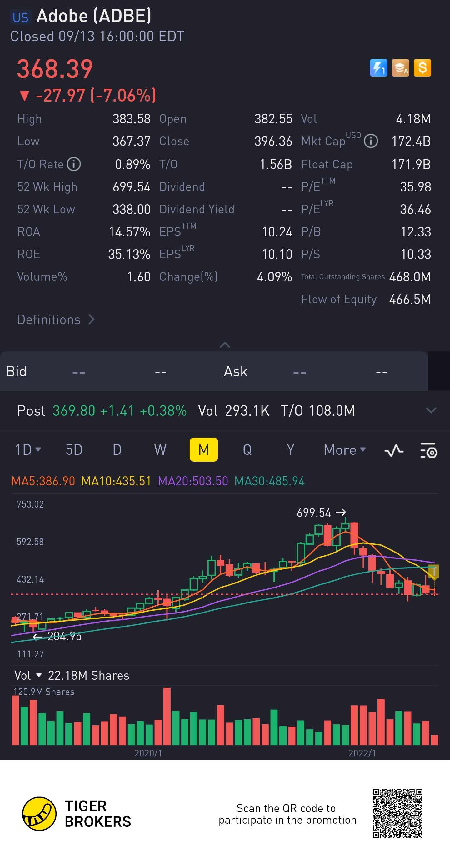The height and width of the screenshot is (868, 450).
Task: Open info icon next to T/O Rate
Action: click(x=74, y=164)
